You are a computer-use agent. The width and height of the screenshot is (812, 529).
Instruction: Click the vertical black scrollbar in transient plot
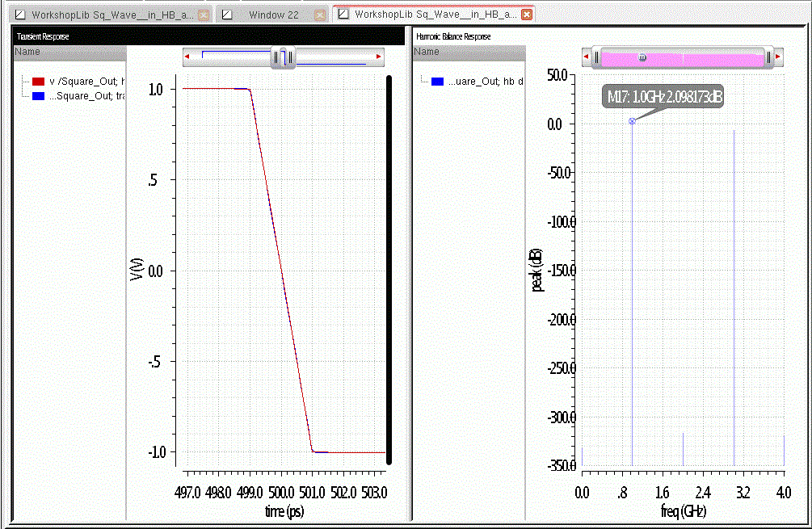(389, 271)
